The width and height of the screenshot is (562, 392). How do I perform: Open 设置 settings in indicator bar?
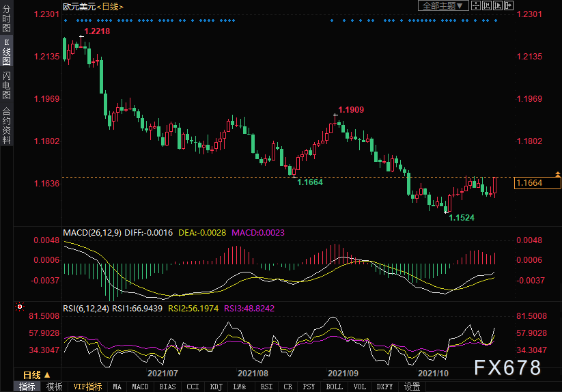(412, 387)
